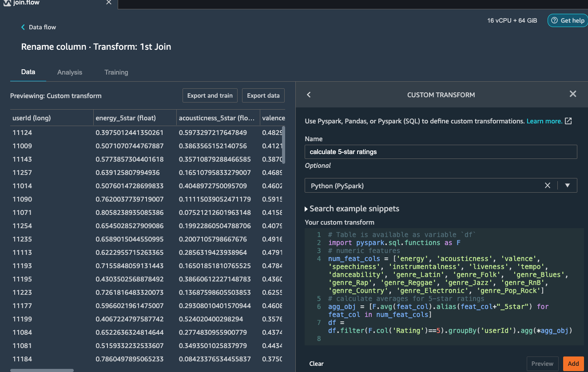Select userId cell 11071

coord(22,213)
